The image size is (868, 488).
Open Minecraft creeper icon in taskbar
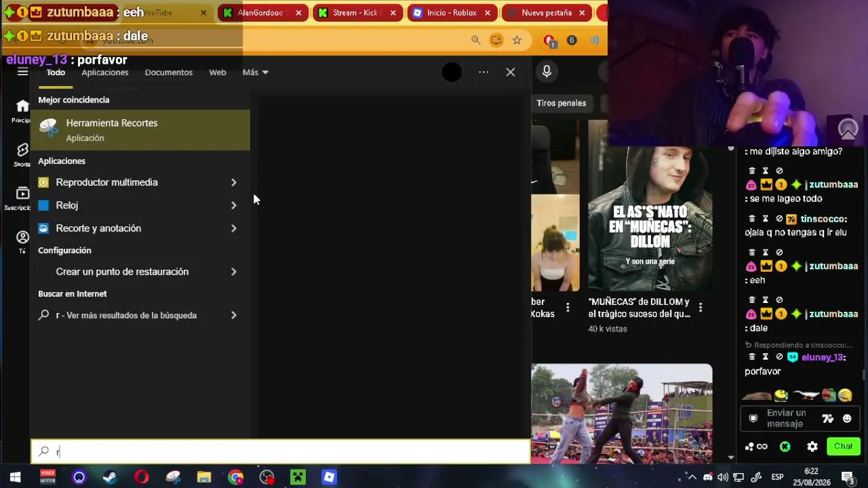(x=298, y=477)
